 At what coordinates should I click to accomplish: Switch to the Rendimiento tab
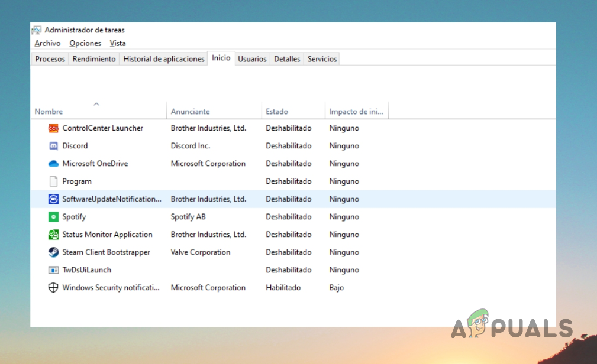[94, 59]
